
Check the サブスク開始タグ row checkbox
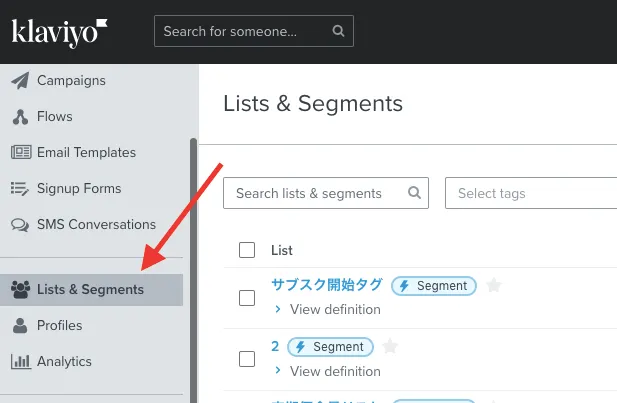point(247,297)
